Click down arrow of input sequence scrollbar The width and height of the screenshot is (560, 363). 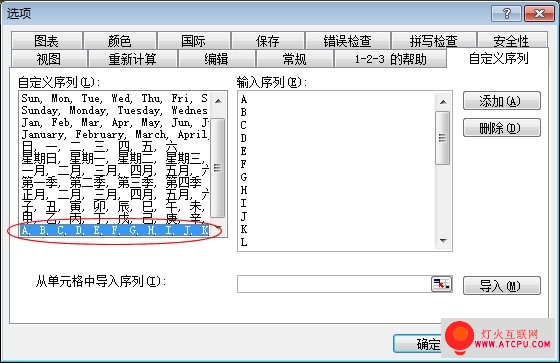pos(443,241)
